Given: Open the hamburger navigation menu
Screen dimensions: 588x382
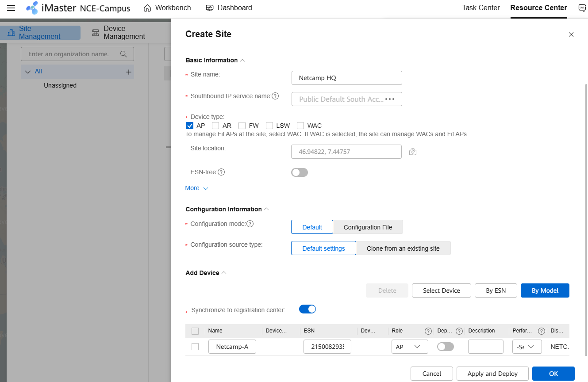Looking at the screenshot, I should coord(11,8).
